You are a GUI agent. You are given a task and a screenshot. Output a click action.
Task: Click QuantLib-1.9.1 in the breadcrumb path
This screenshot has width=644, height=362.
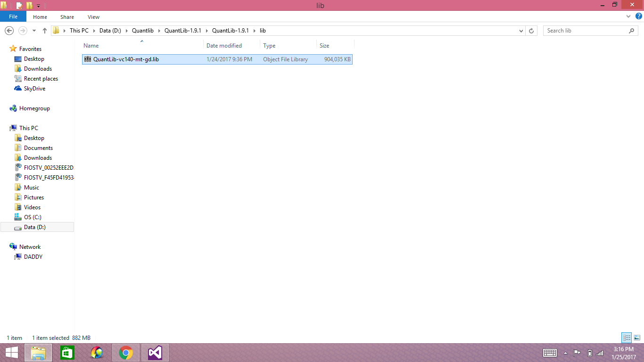(x=182, y=31)
